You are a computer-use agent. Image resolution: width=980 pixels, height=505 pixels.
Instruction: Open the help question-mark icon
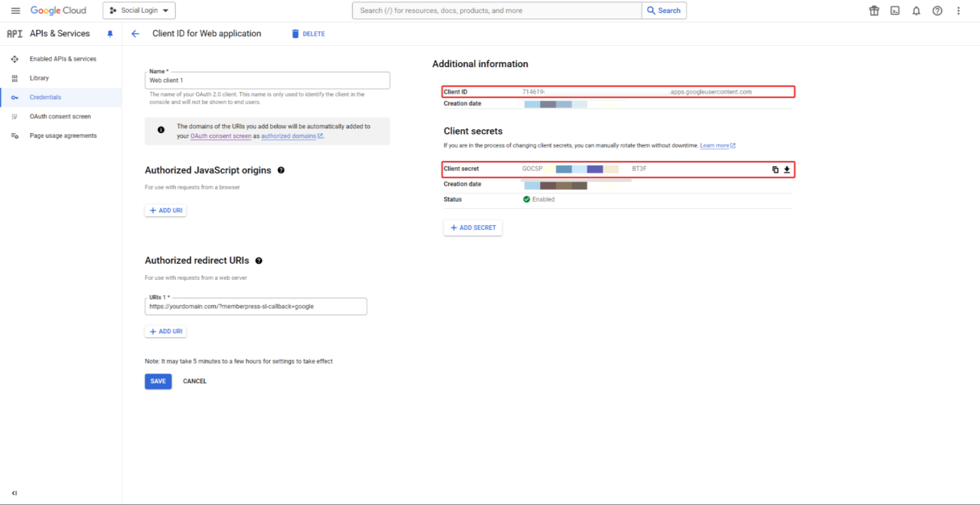(x=936, y=10)
